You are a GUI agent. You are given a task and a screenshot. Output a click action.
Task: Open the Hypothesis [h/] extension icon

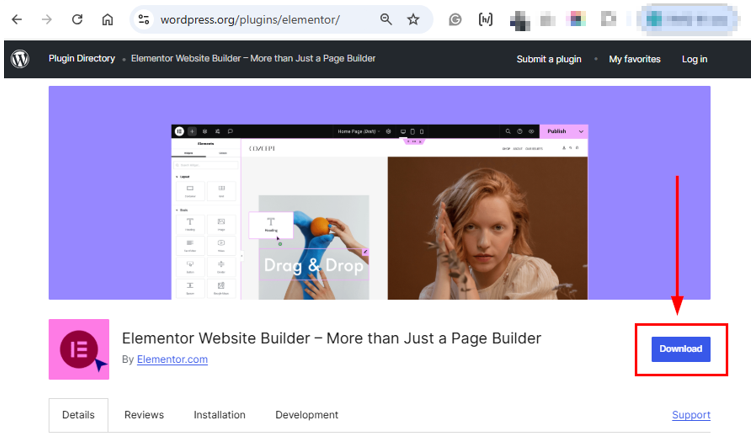pos(485,20)
